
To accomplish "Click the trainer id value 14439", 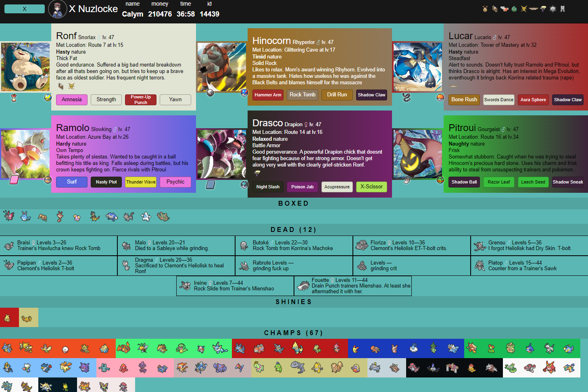I will click(209, 14).
